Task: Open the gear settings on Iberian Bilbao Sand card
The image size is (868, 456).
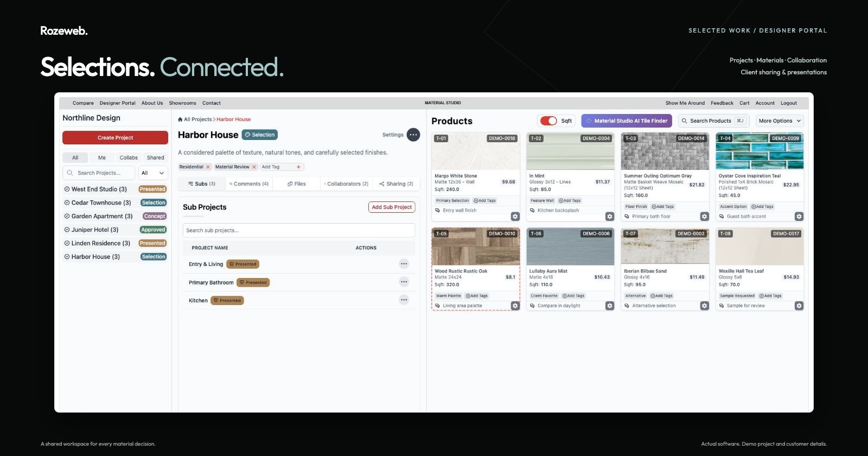Action: tap(704, 306)
